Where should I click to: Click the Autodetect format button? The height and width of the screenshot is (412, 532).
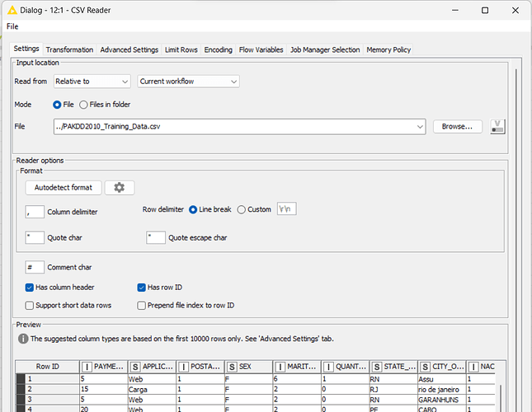[64, 187]
